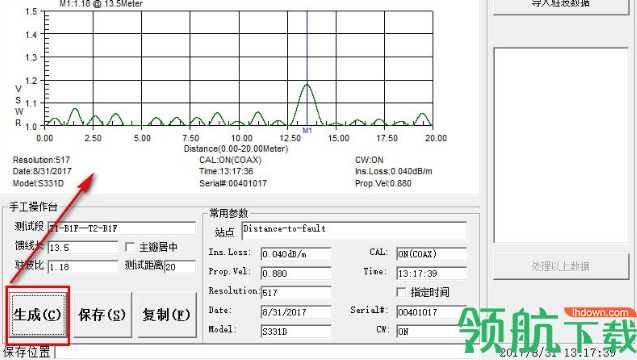The width and height of the screenshot is (637, 360).
Task: Edit the CAL field showing ON(COAX)
Action: [431, 254]
